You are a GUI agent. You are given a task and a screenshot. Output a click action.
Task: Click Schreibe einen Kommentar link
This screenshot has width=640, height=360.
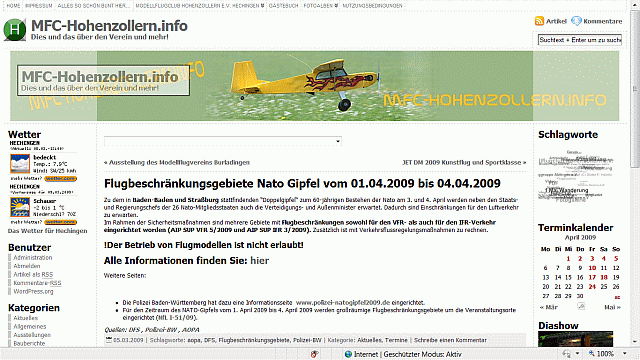click(x=450, y=340)
